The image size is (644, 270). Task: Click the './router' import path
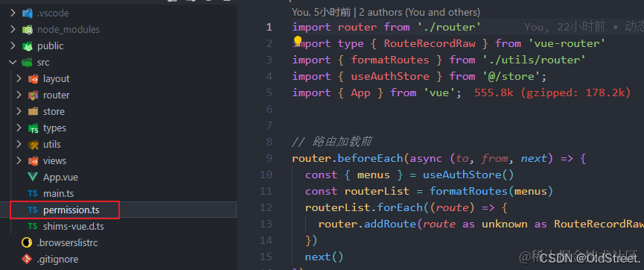pos(450,27)
